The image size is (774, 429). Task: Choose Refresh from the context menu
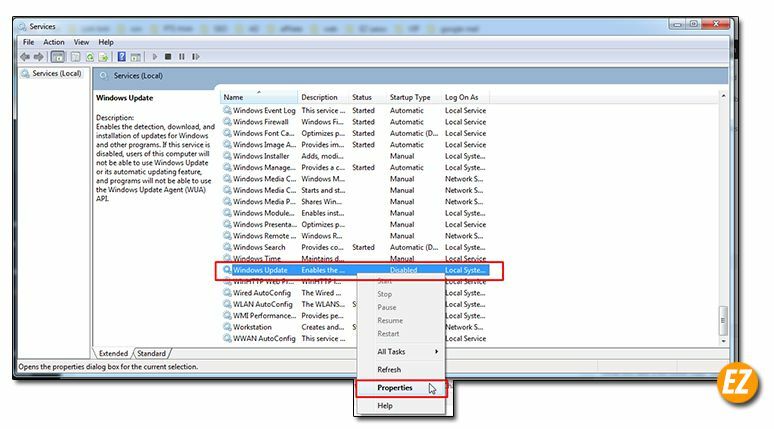[401, 370]
